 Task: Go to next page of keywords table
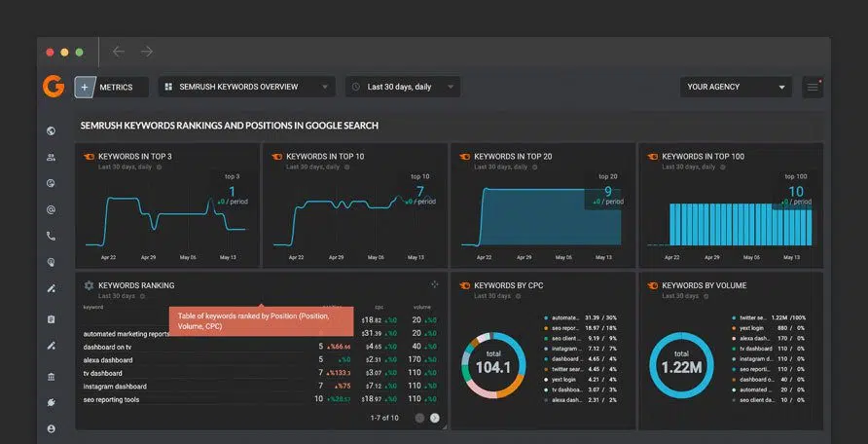click(x=435, y=418)
